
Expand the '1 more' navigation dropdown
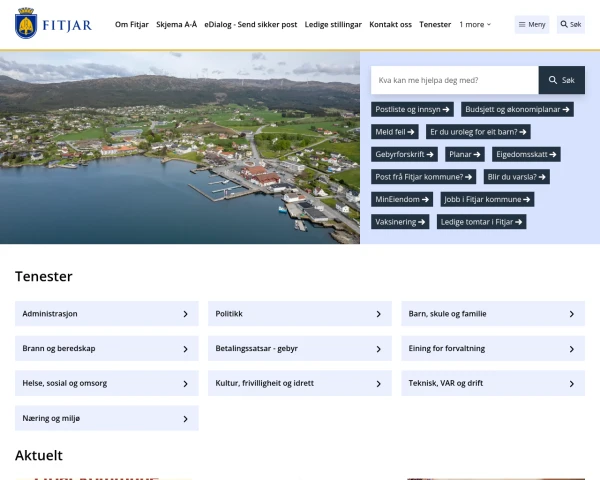tap(475, 24)
